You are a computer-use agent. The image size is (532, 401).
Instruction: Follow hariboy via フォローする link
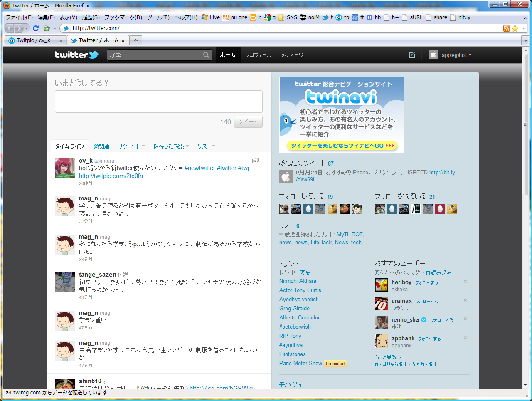pyautogui.click(x=426, y=282)
